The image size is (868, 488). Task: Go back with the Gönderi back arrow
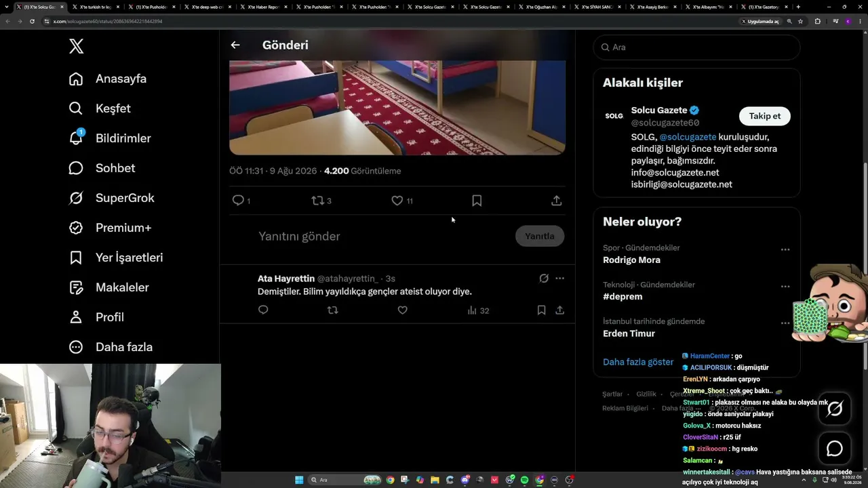pos(235,45)
